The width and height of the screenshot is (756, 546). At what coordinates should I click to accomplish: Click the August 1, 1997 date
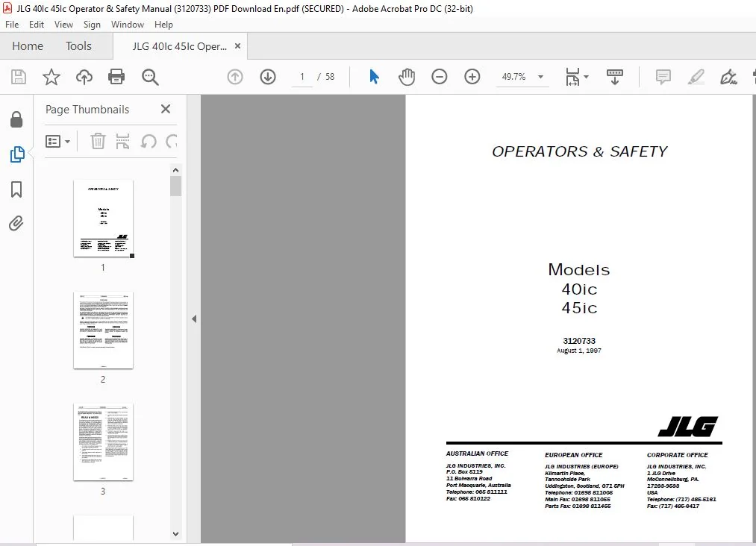[x=578, y=351]
